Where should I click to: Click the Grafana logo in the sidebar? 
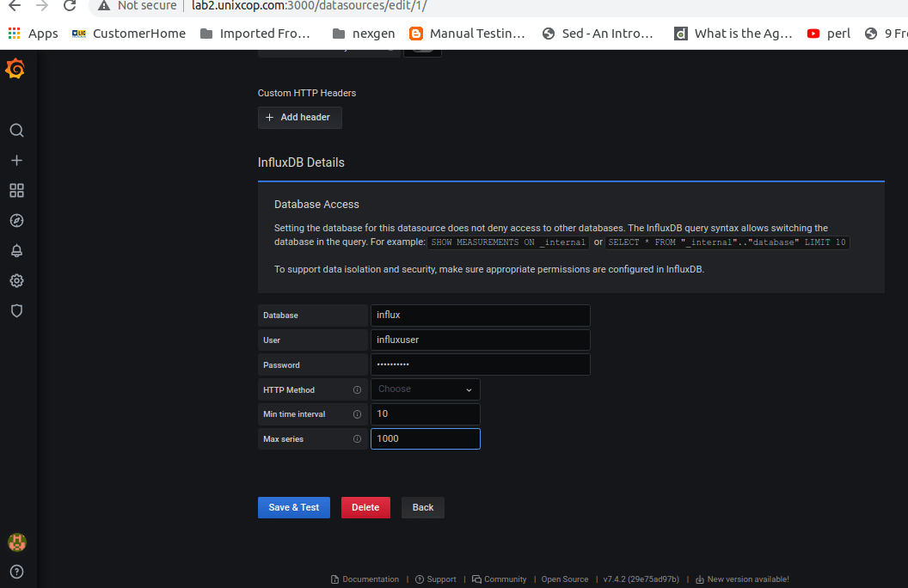[15, 69]
